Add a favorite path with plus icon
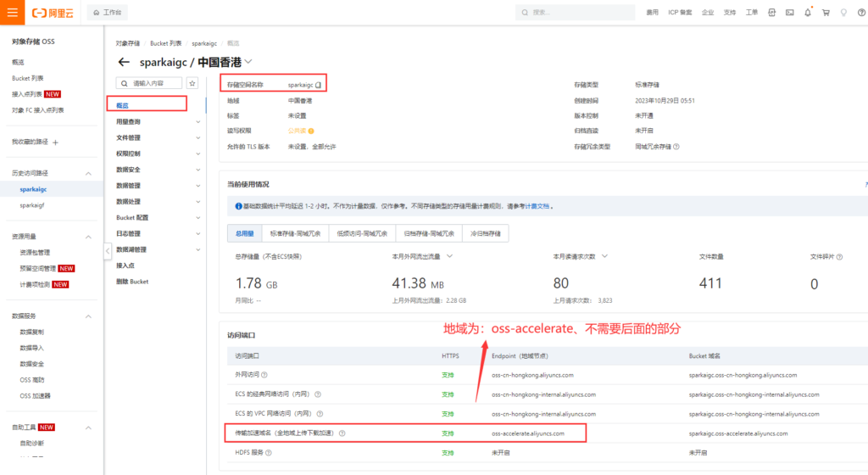The width and height of the screenshot is (868, 475). point(55,142)
